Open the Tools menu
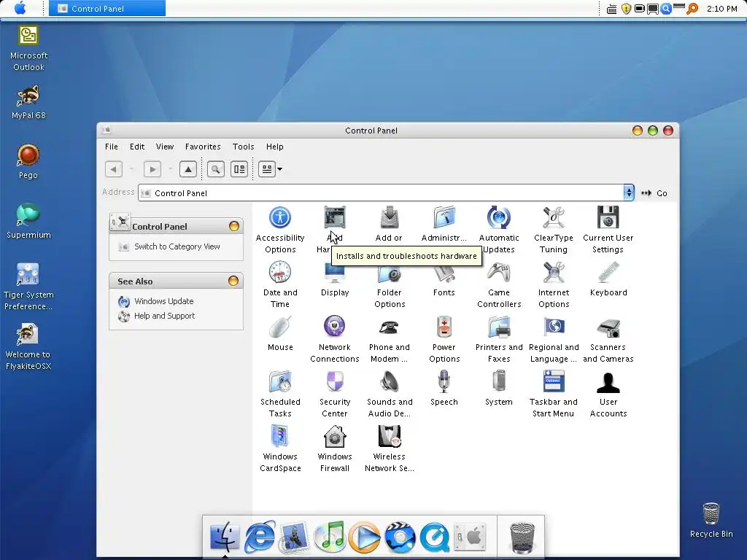Viewport: 747px width, 560px height. pos(244,147)
